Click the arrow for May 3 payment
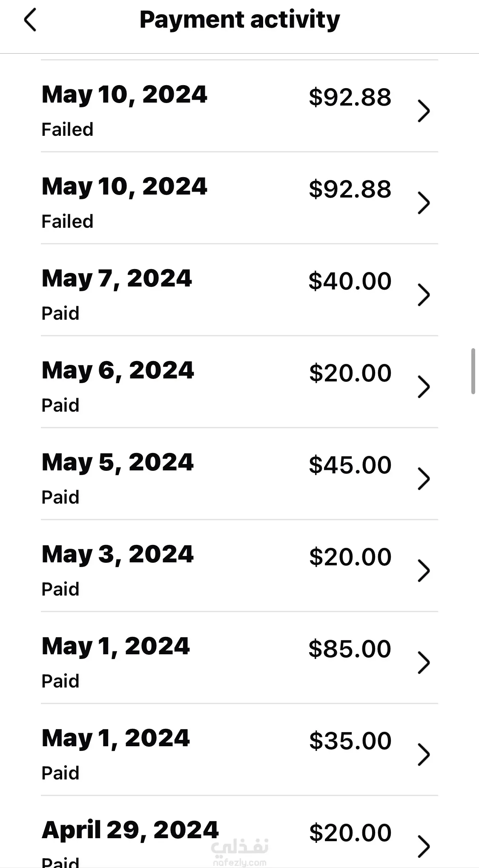This screenshot has width=479, height=868. pos(423,571)
